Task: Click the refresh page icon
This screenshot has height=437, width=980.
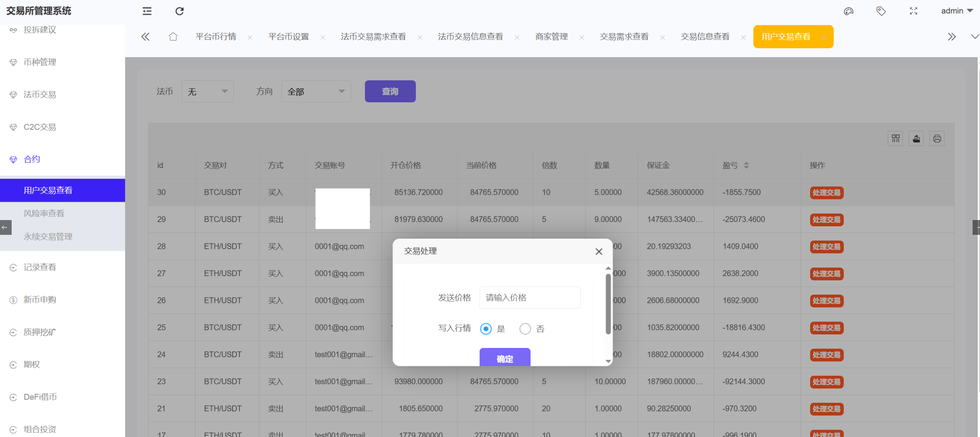Action: (180, 11)
